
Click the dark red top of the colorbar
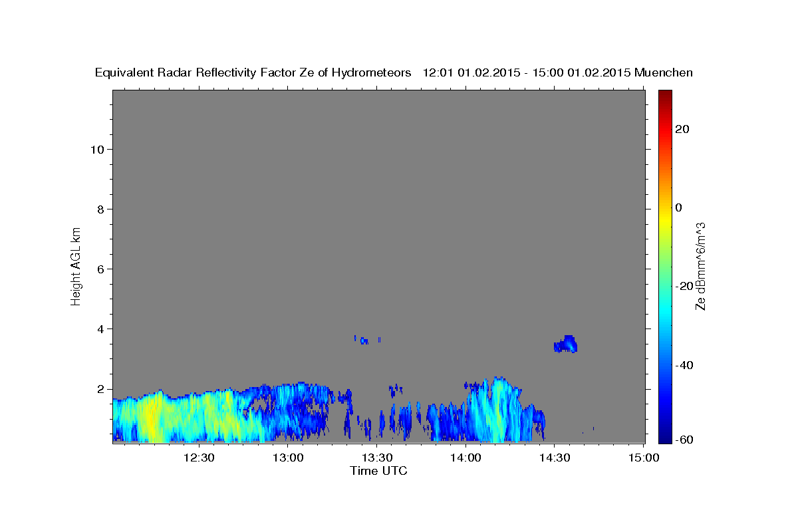click(x=664, y=94)
